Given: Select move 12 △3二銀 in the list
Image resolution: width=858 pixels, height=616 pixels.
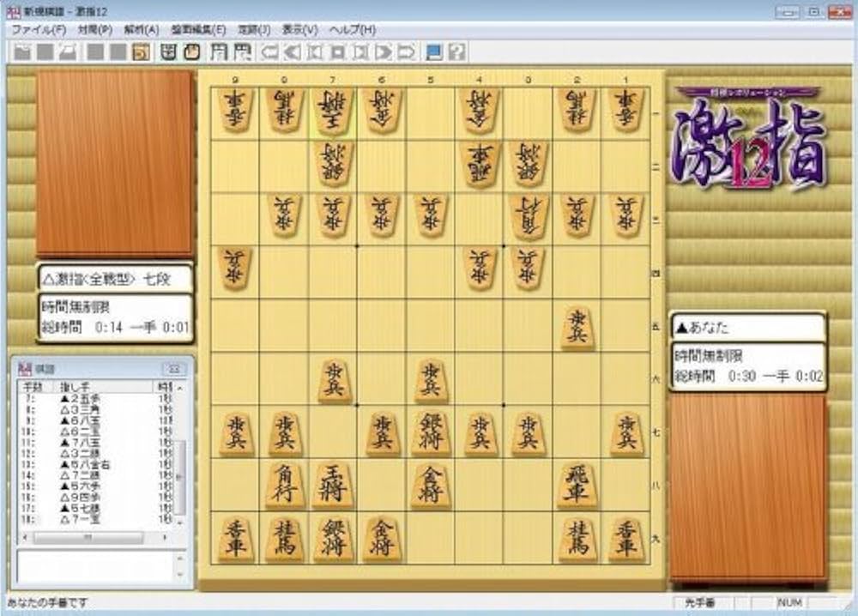Looking at the screenshot, I should point(96,453).
